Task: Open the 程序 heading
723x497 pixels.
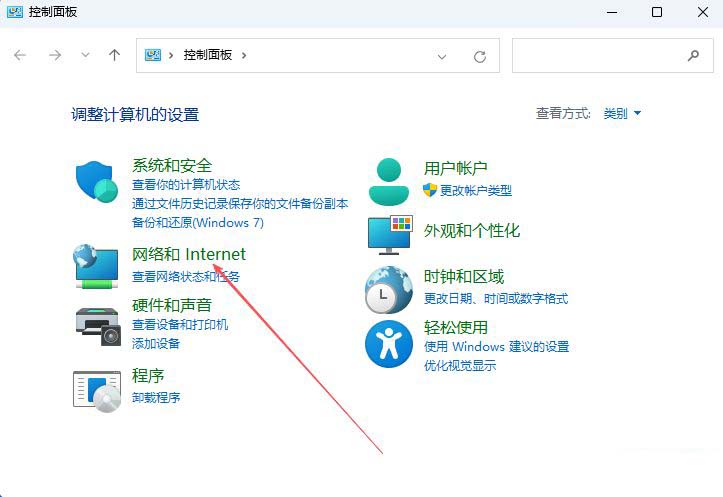Action: [x=148, y=376]
